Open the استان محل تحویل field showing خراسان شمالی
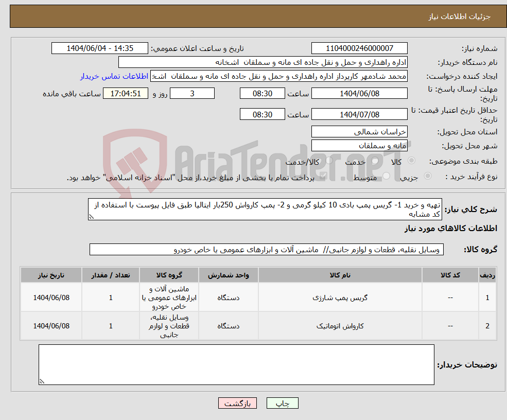 pyautogui.click(x=358, y=132)
